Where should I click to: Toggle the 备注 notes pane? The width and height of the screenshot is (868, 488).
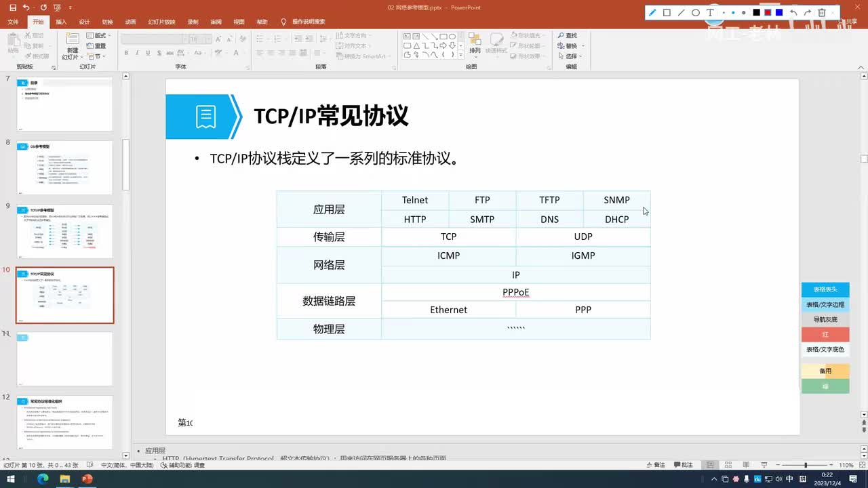[x=655, y=465]
